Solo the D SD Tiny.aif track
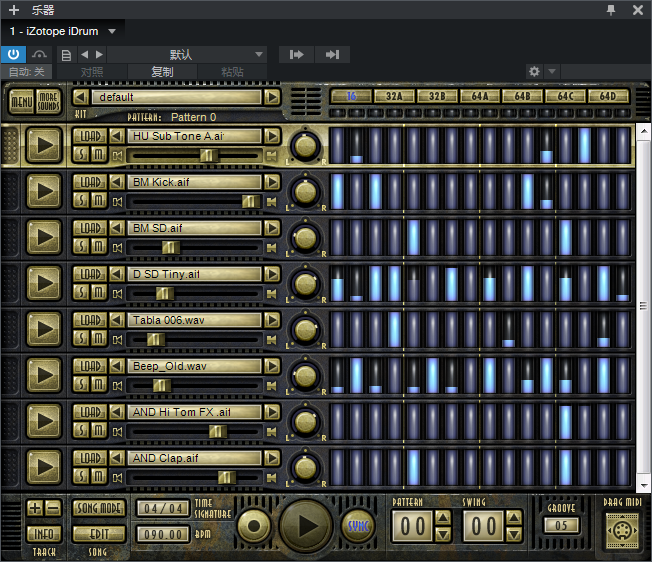Viewport: 652px width, 562px height. [x=81, y=293]
